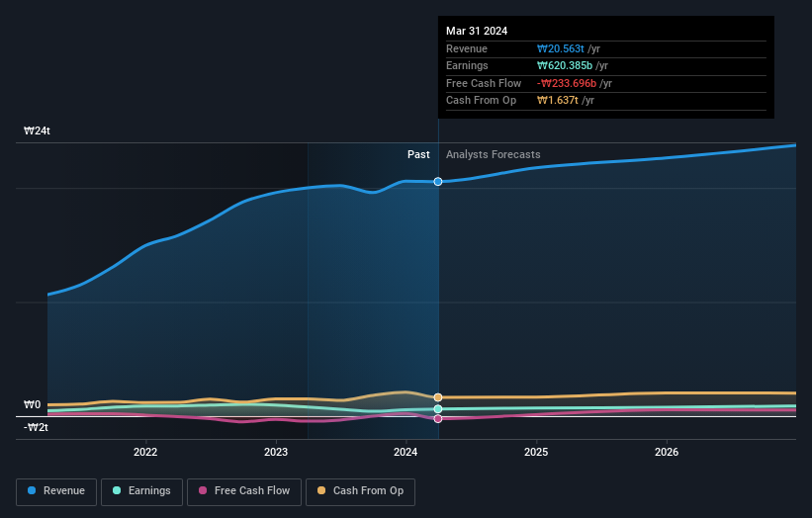Viewport: 812px width, 518px height.
Task: Click the ₩620.385b earnings value in tooltip
Action: pyautogui.click(x=565, y=65)
